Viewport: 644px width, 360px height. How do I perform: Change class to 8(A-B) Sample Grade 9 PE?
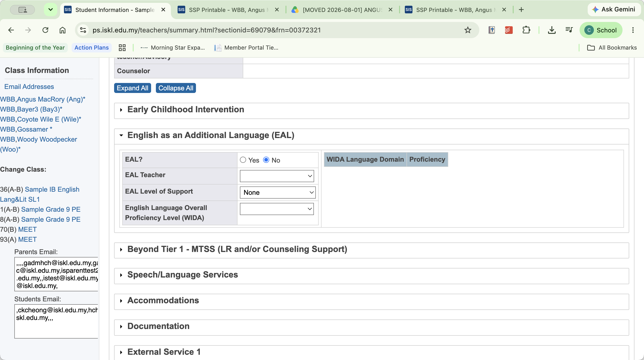click(x=51, y=219)
